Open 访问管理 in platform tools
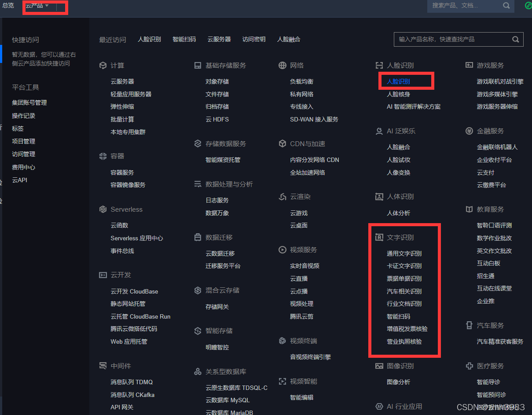Viewport: 532px width, 415px height. coord(24,154)
